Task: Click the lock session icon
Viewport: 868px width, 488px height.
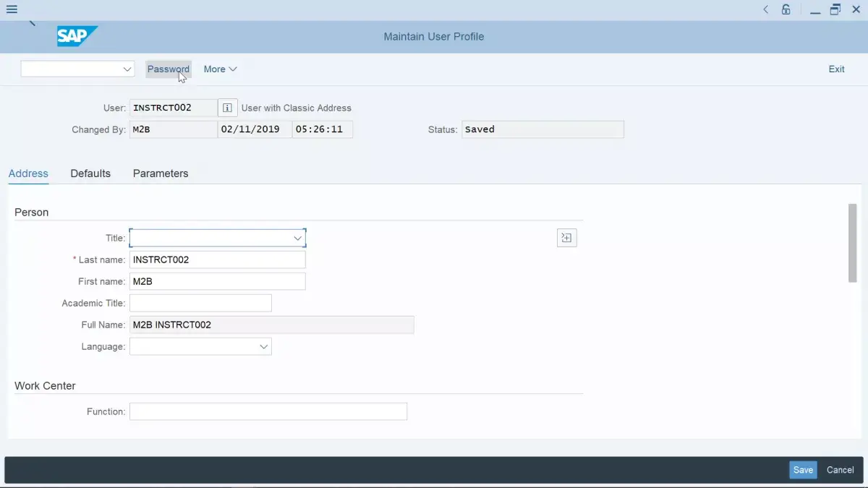Action: 786,9
